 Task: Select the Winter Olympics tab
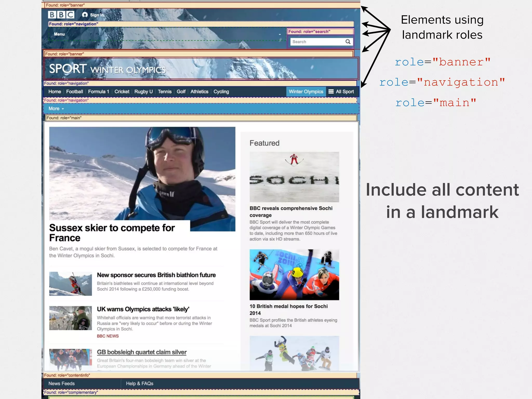point(306,91)
